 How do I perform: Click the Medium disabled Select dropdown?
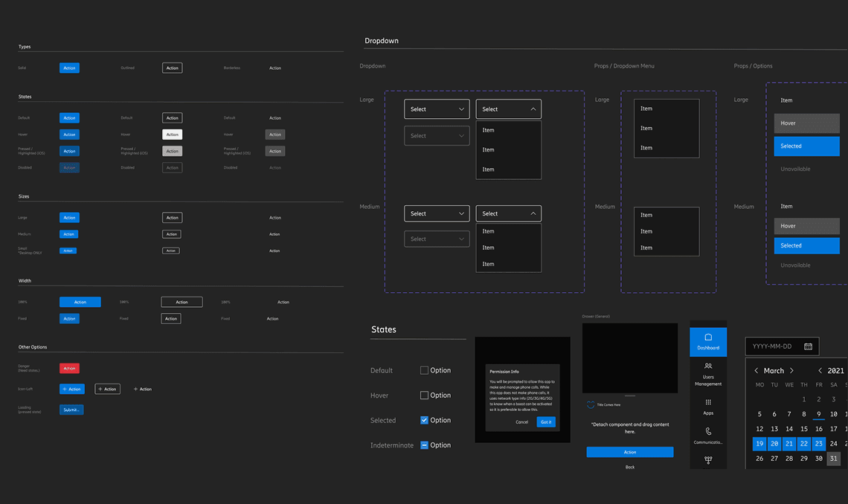point(437,239)
